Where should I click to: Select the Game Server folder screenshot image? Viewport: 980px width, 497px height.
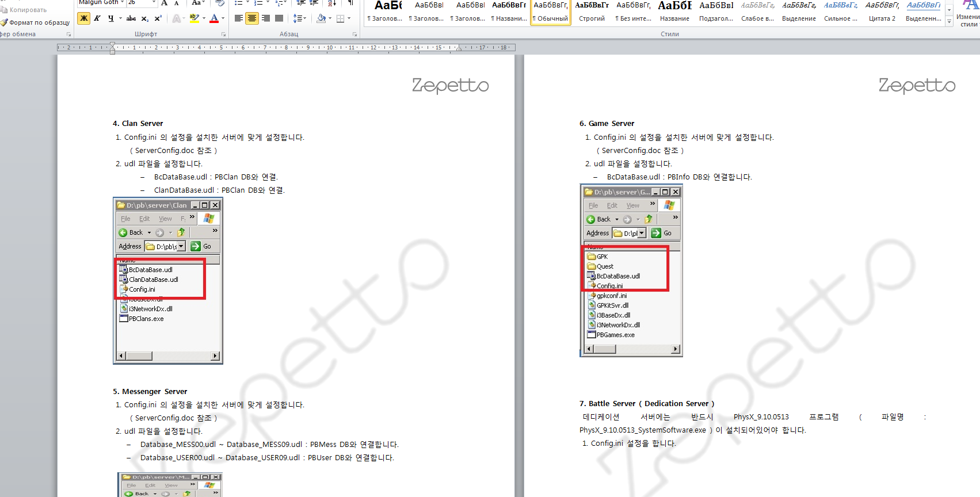point(631,270)
